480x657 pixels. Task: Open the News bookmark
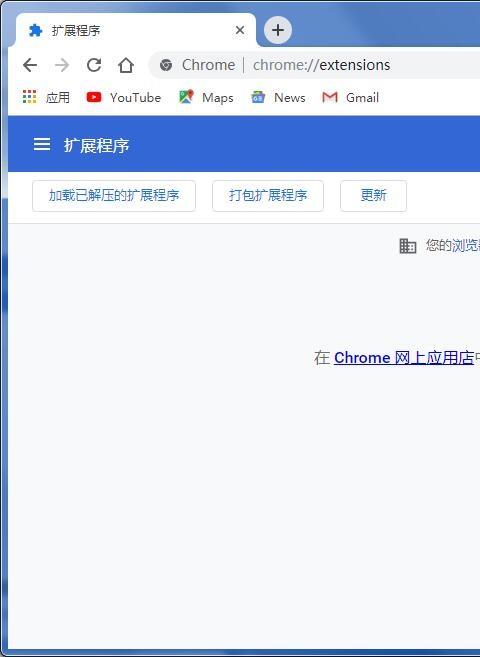pyautogui.click(x=278, y=97)
